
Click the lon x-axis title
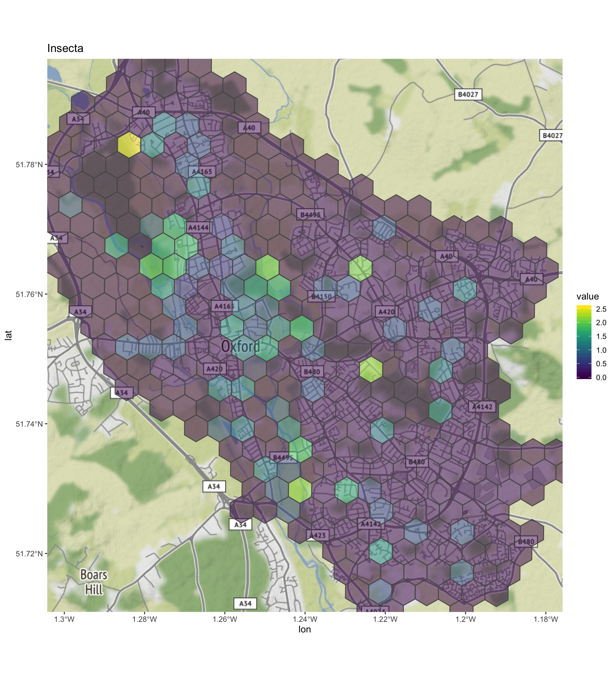point(304,630)
